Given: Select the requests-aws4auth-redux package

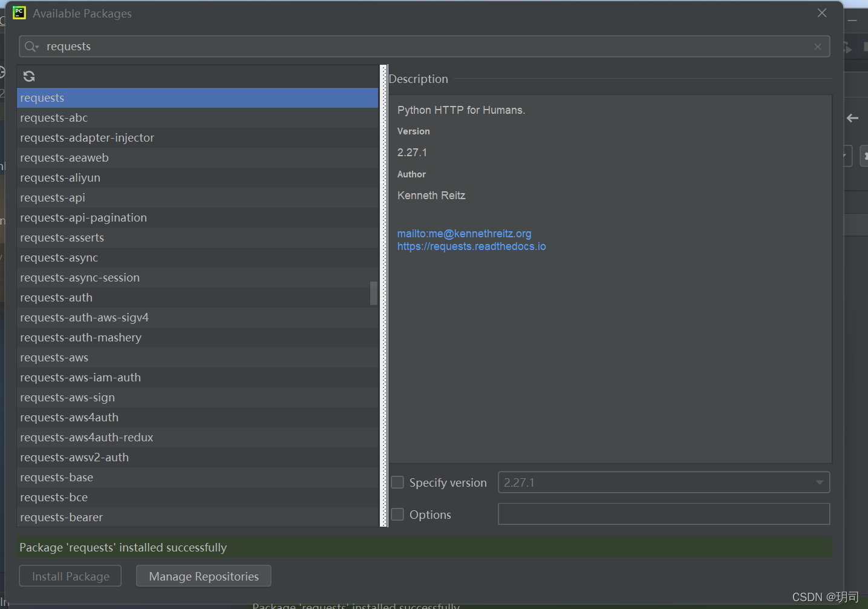Looking at the screenshot, I should [x=197, y=438].
